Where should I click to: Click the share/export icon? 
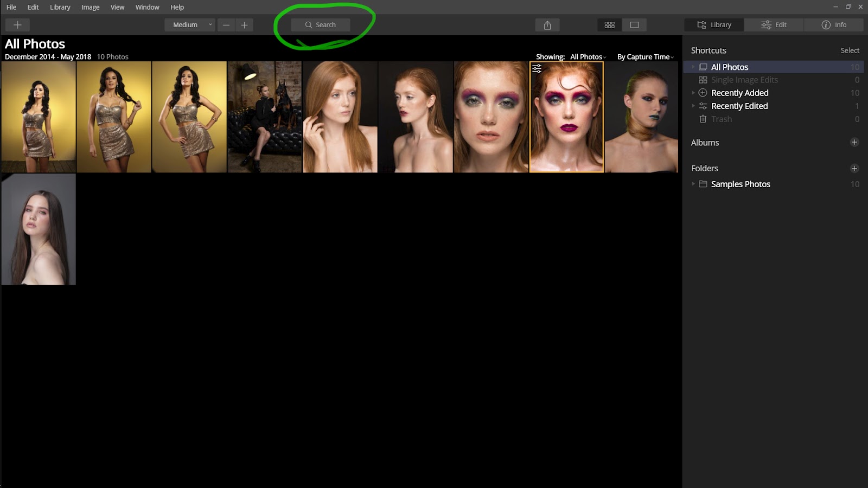(547, 25)
